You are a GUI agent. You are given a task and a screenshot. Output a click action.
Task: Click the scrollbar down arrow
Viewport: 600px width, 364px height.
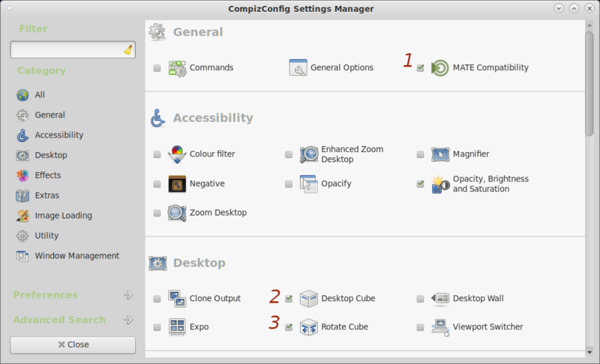click(x=589, y=353)
